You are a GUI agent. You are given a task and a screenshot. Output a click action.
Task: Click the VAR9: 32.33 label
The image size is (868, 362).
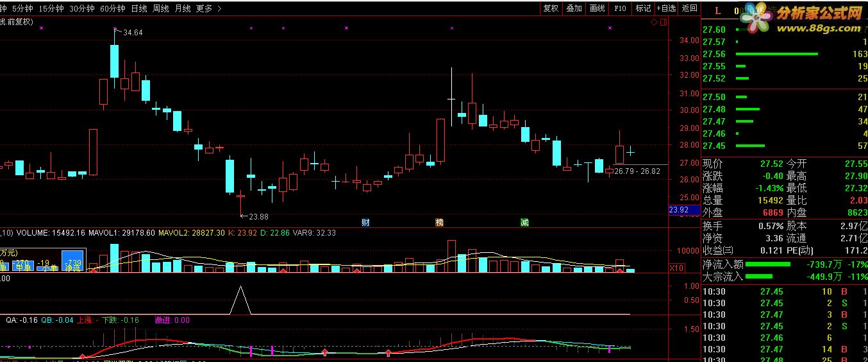pyautogui.click(x=314, y=233)
